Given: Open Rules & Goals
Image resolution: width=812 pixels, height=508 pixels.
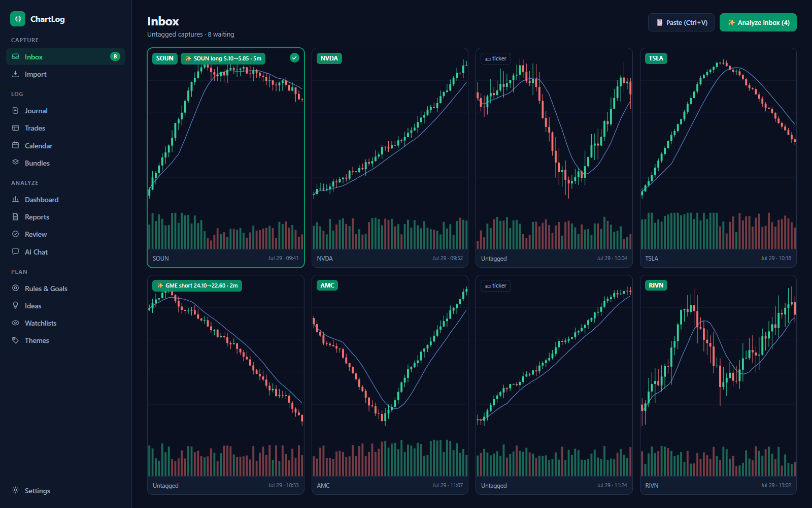Looking at the screenshot, I should (65, 288).
